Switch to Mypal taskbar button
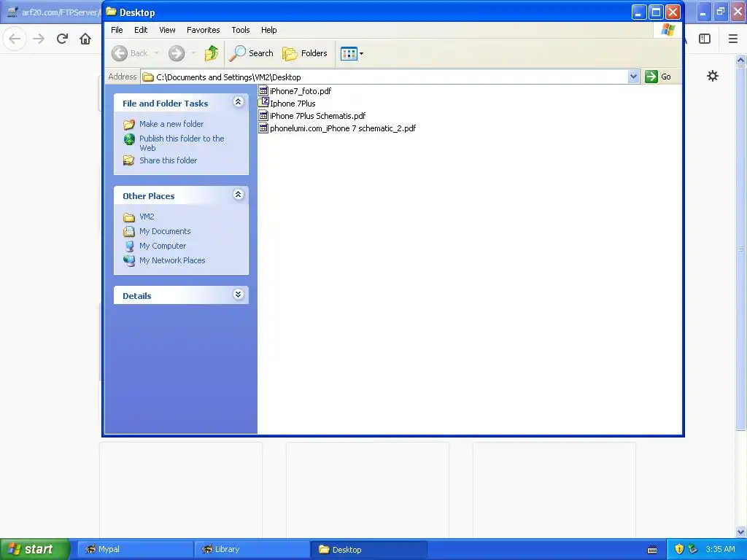This screenshot has height=560, width=747. point(135,550)
